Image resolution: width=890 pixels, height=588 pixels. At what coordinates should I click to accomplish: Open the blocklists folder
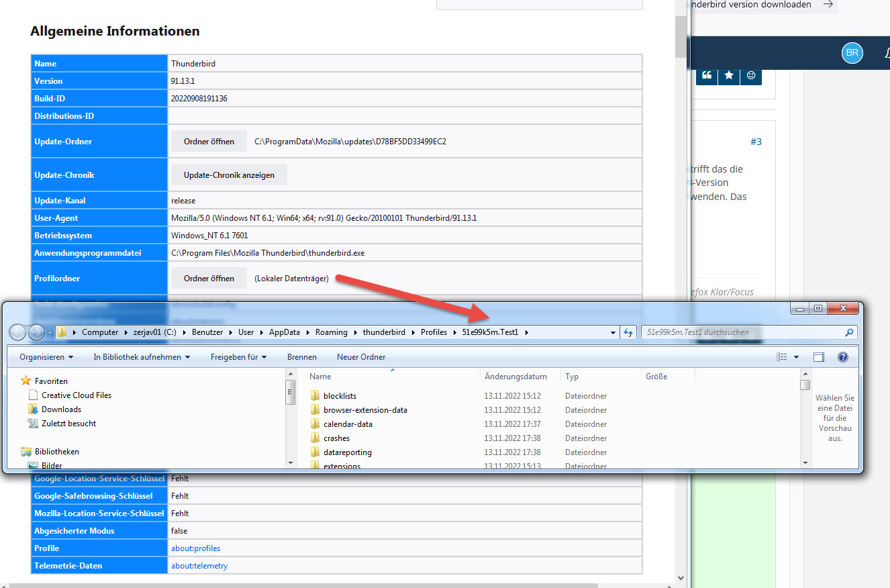click(x=340, y=396)
